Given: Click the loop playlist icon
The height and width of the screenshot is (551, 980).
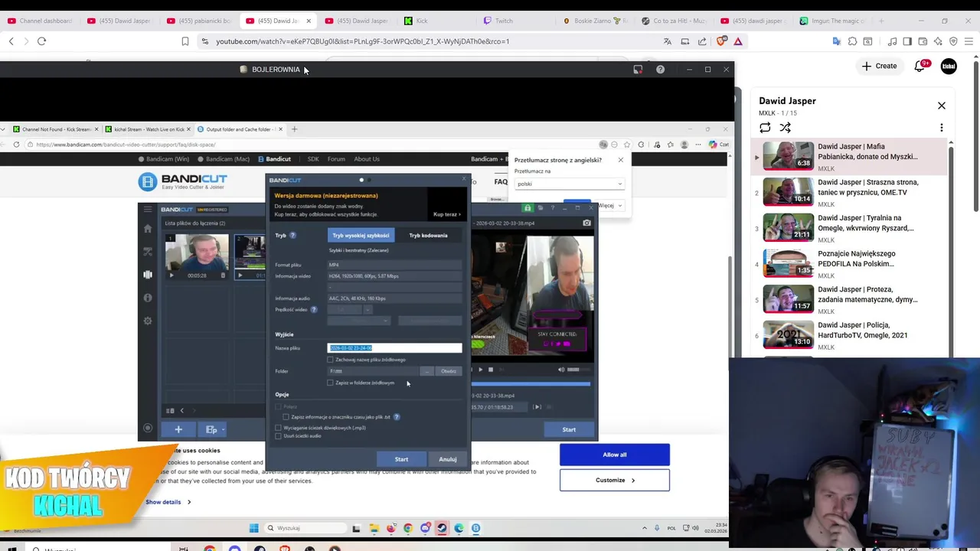Looking at the screenshot, I should [765, 128].
